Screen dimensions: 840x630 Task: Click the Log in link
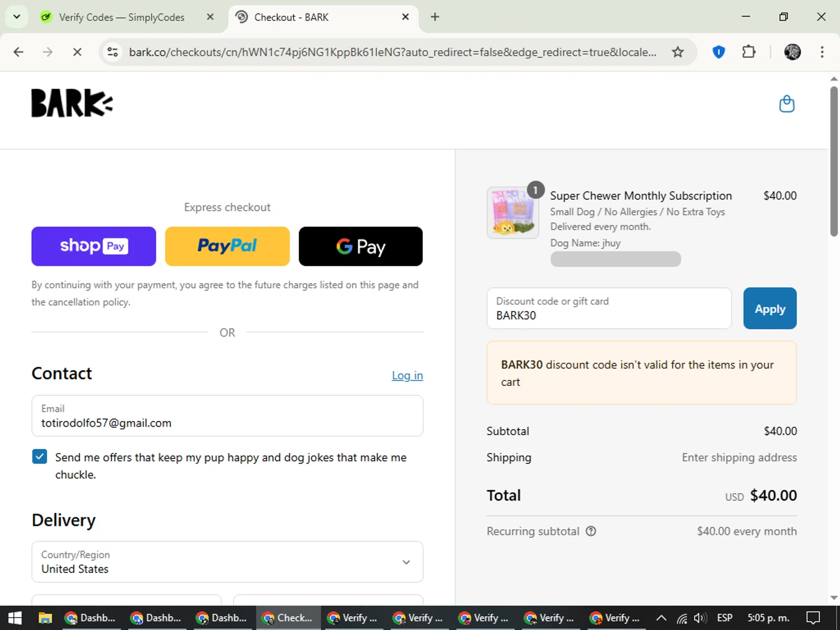click(x=407, y=375)
